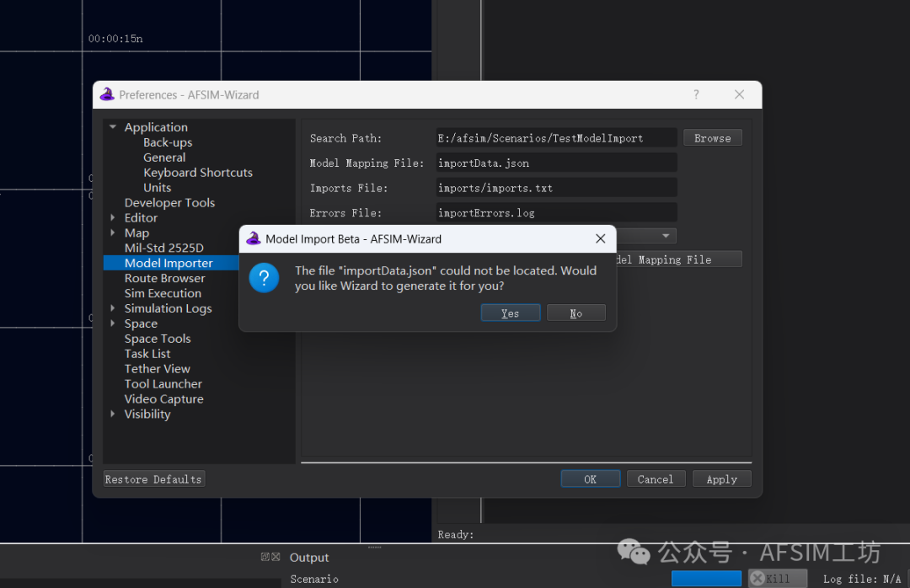Click the help question mark in Preferences title bar
This screenshot has width=910, height=588.
click(x=696, y=94)
